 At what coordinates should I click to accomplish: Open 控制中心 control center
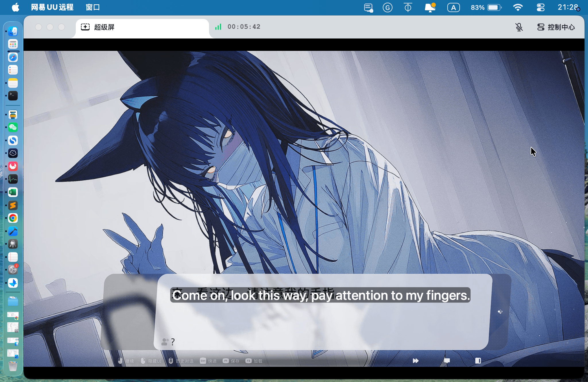coord(556,27)
